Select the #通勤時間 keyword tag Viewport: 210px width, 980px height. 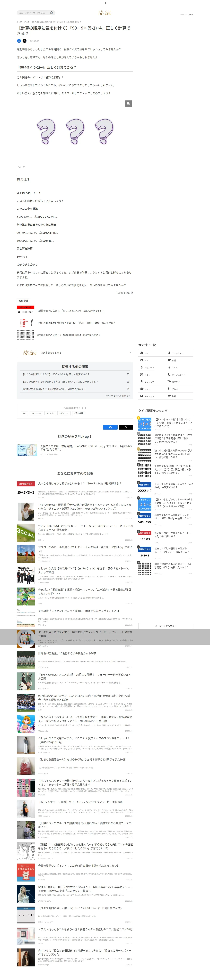pyautogui.click(x=79, y=413)
